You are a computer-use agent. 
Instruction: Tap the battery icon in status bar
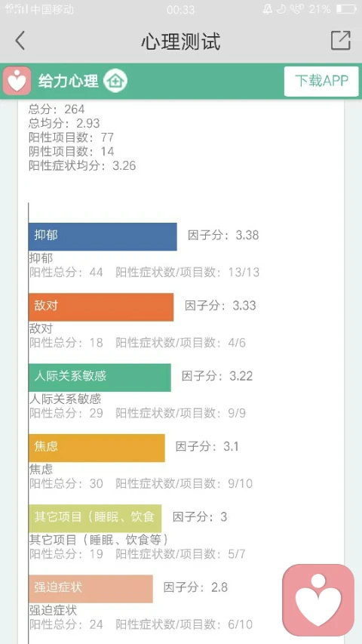346,8
